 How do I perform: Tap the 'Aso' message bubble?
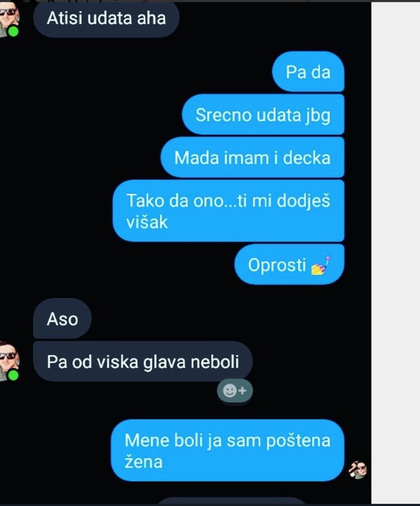(x=62, y=319)
